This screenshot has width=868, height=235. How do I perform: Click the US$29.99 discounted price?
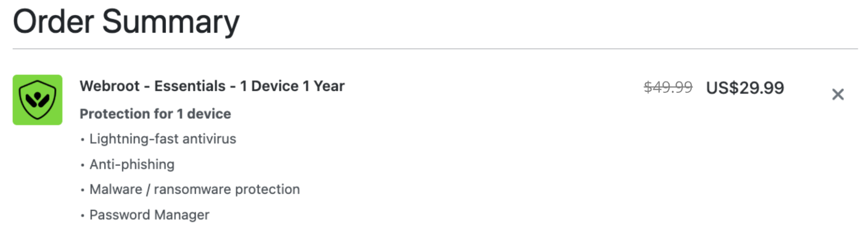pyautogui.click(x=745, y=88)
